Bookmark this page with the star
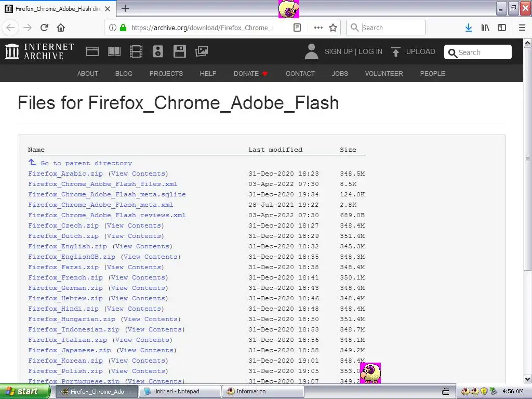Image resolution: width=532 pixels, height=399 pixels. [333, 28]
